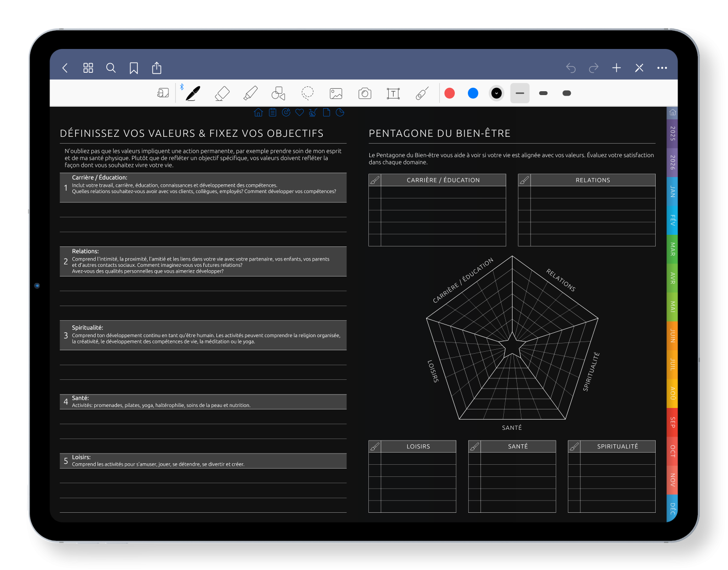The image size is (728, 570).
Task: Switch to the OCT month tab
Action: [x=672, y=451]
